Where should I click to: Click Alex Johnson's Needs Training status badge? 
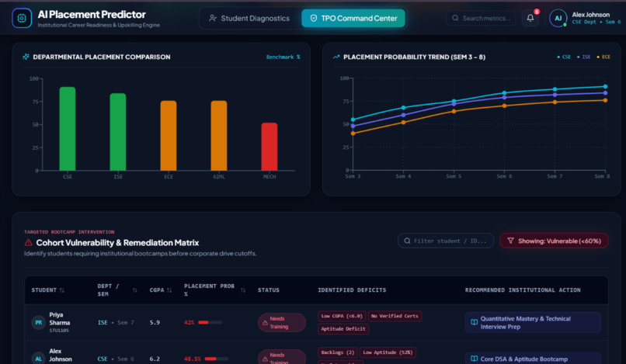pos(282,358)
